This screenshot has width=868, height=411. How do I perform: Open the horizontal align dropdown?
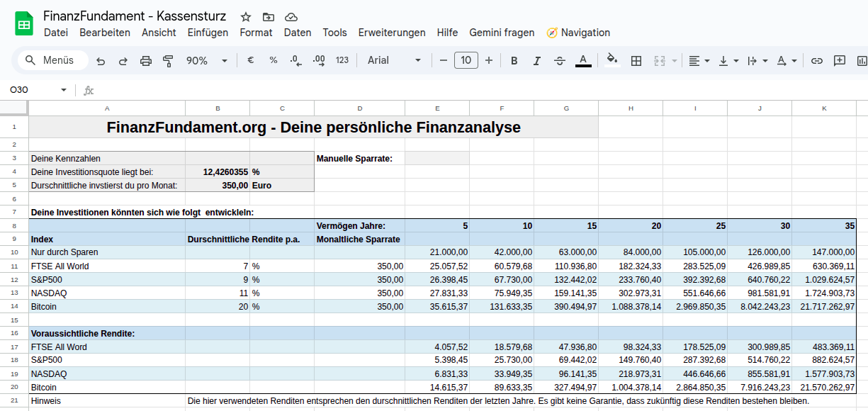(699, 61)
